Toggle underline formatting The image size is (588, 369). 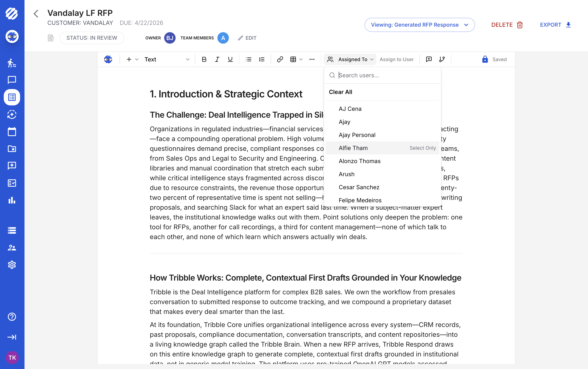230,59
